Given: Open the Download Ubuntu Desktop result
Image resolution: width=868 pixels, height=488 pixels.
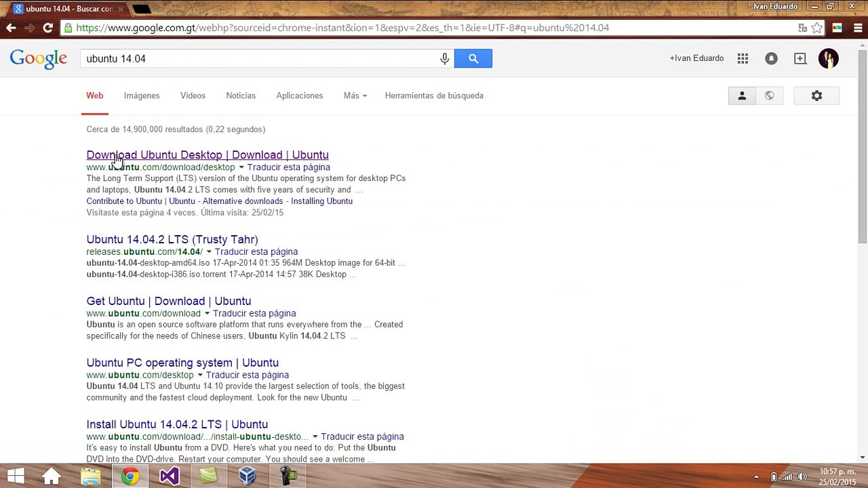Looking at the screenshot, I should pyautogui.click(x=208, y=155).
